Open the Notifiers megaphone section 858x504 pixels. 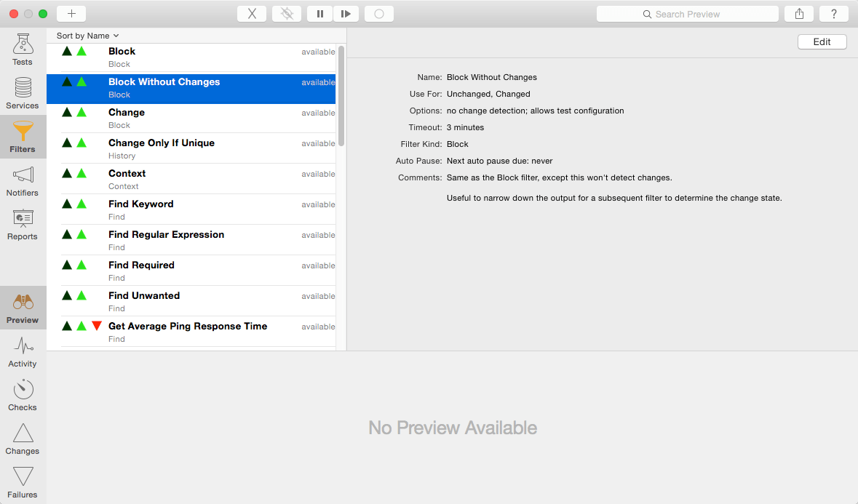tap(23, 180)
